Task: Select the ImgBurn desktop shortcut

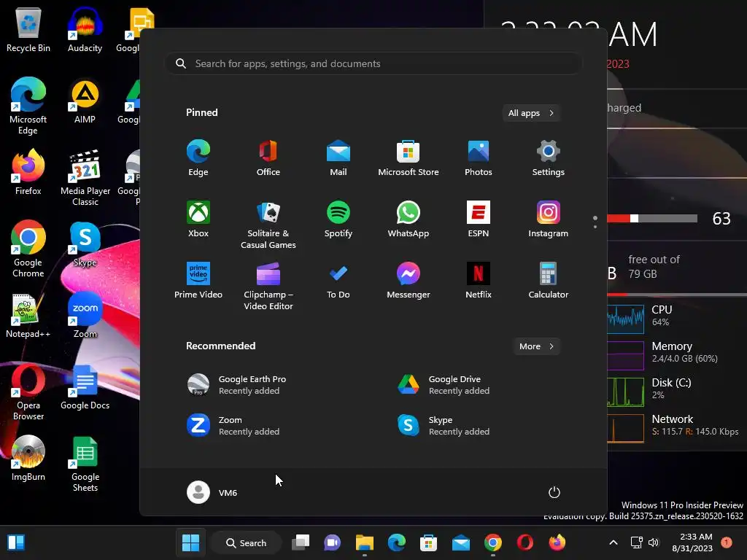Action: pos(28,459)
